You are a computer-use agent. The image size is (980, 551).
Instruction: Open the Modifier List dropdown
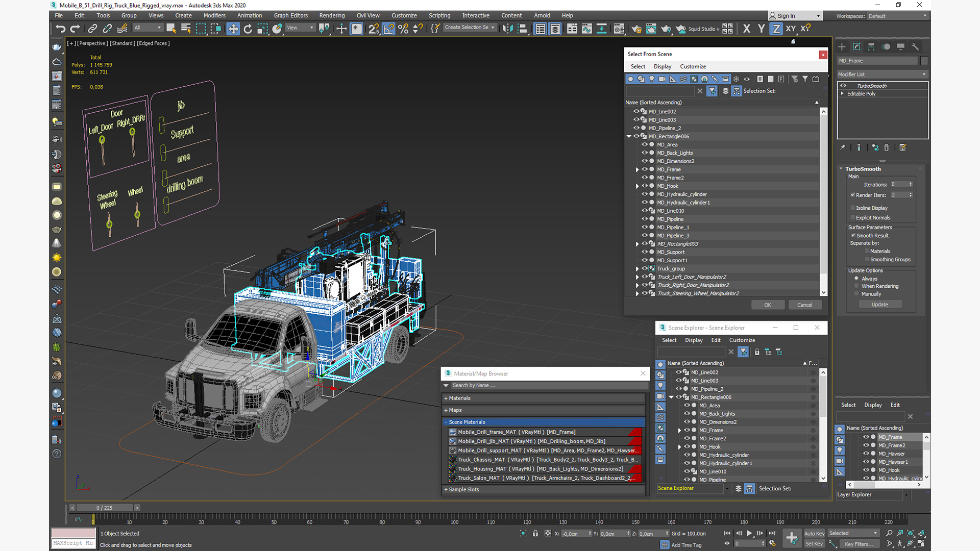click(x=883, y=74)
